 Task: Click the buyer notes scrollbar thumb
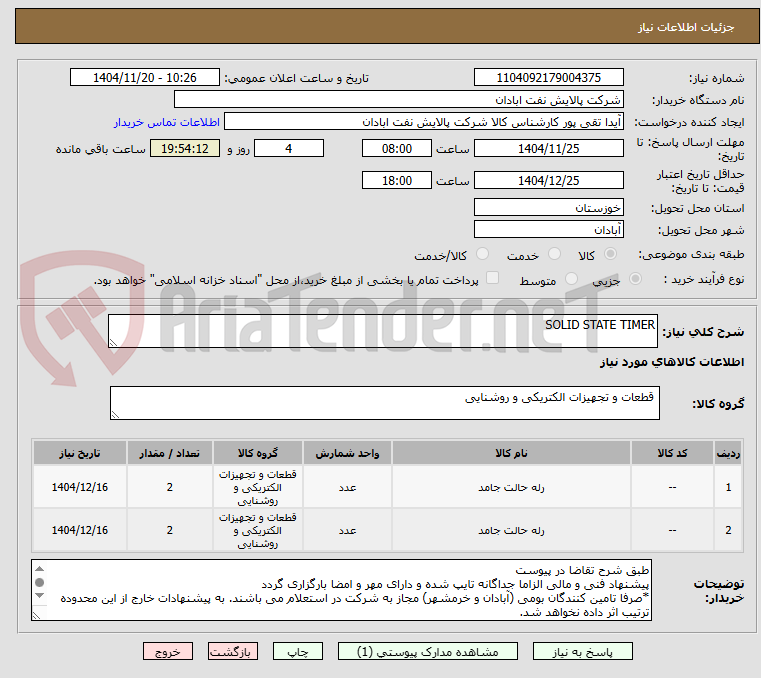tap(40, 582)
